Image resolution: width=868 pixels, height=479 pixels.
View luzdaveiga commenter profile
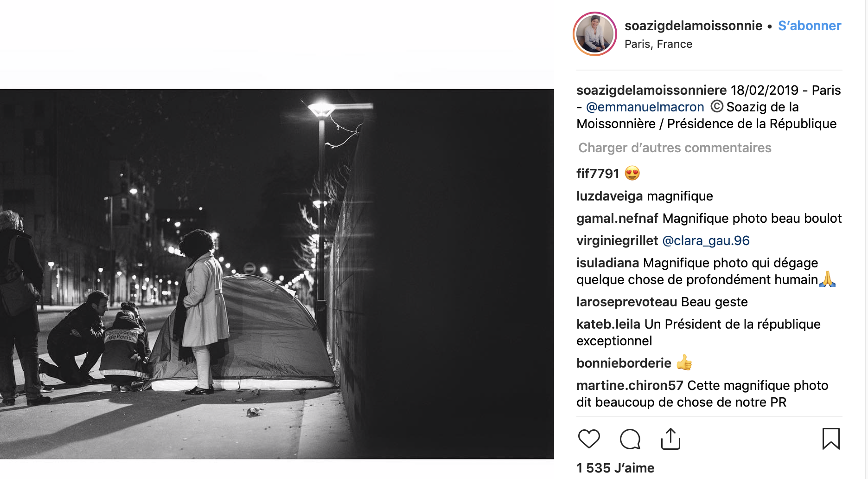(609, 196)
